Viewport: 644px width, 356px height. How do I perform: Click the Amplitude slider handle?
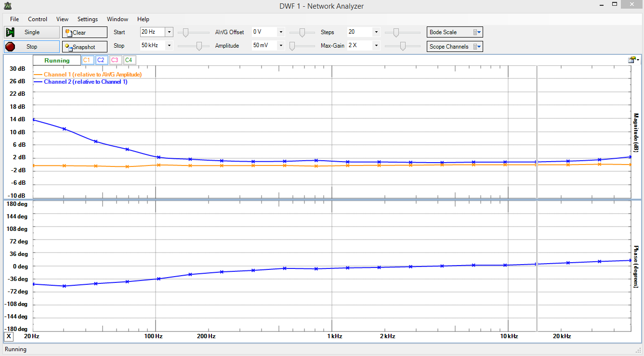pos(292,46)
